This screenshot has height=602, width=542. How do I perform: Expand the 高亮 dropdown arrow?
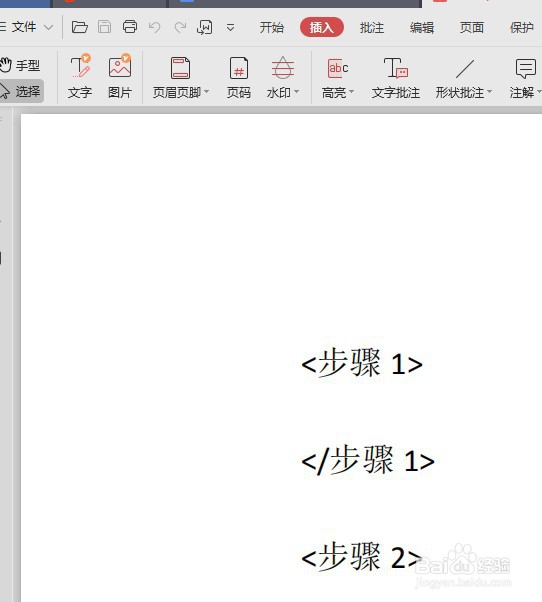351,92
